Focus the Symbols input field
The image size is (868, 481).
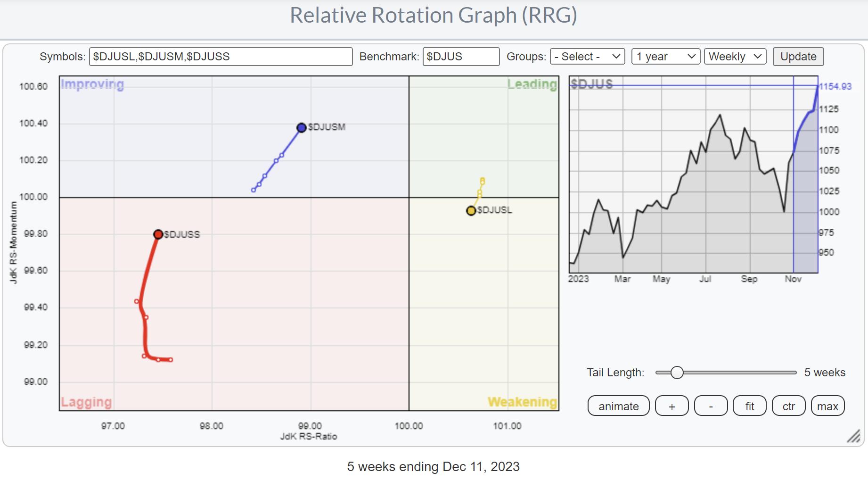click(221, 57)
